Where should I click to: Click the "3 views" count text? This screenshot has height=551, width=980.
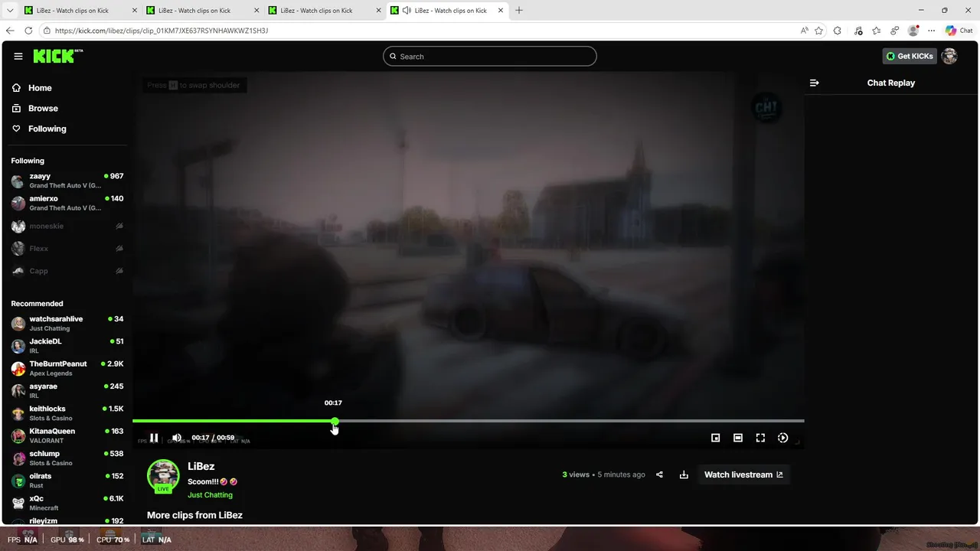[576, 474]
